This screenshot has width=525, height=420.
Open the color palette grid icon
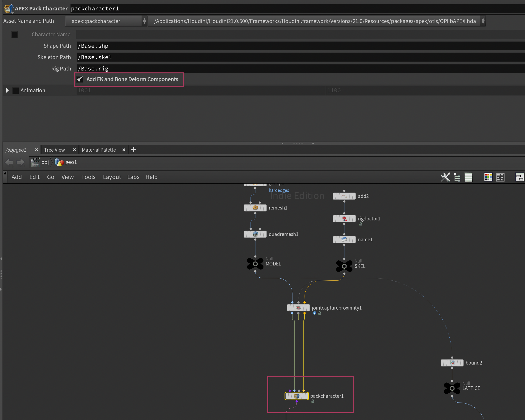pos(488,177)
